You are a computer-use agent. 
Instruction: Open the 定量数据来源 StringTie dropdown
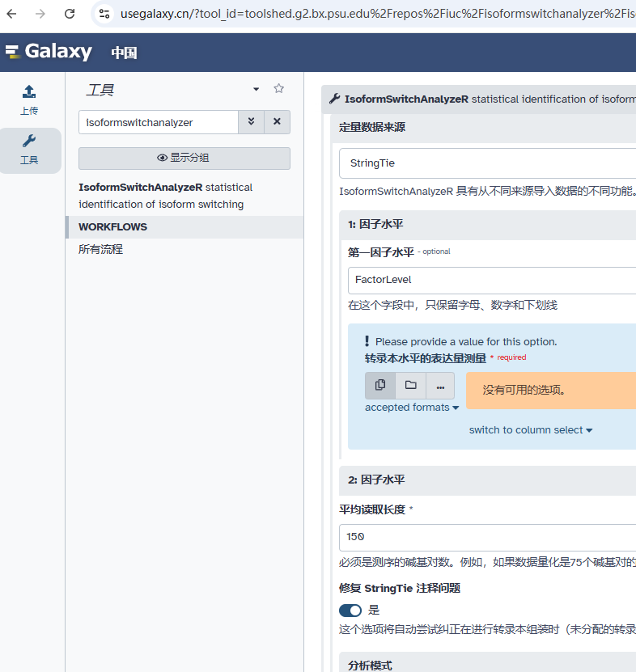pyautogui.click(x=488, y=163)
